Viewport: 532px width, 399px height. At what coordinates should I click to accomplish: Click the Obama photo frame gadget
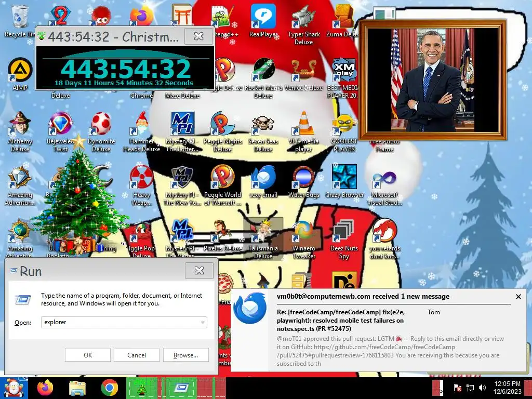click(x=433, y=80)
